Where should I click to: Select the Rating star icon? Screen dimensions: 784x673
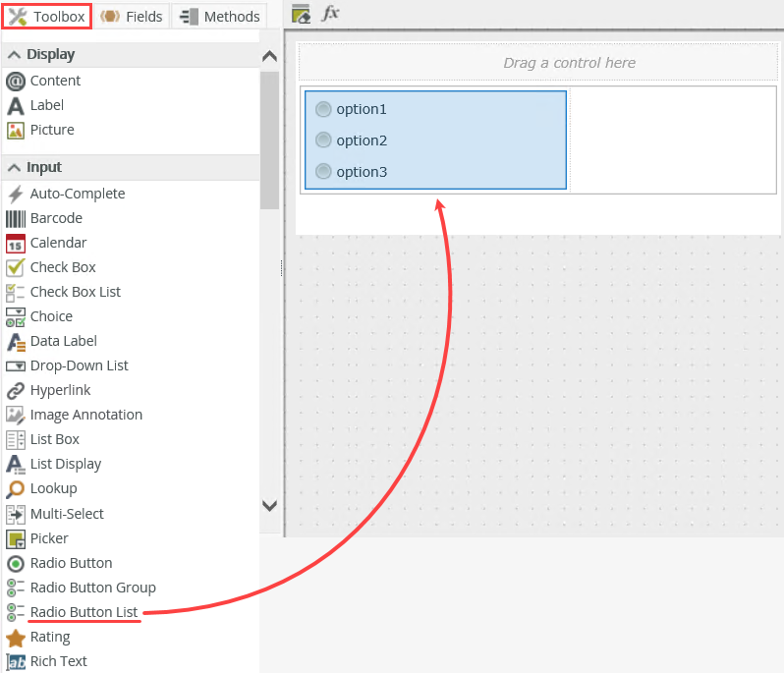click(16, 638)
